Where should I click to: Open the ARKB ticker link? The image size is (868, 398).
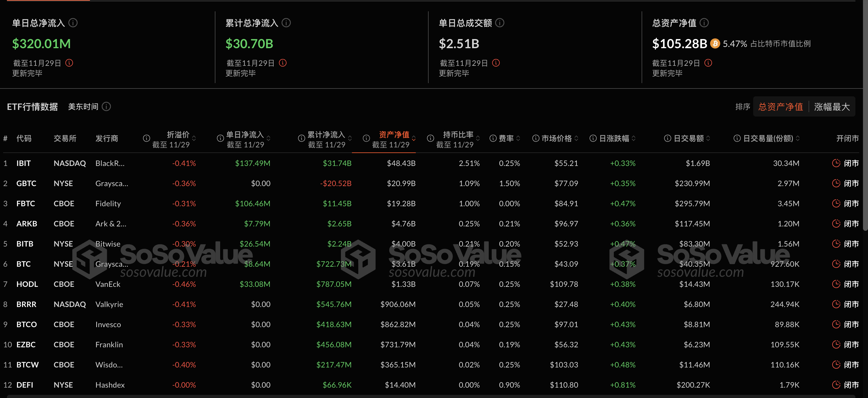click(x=27, y=224)
